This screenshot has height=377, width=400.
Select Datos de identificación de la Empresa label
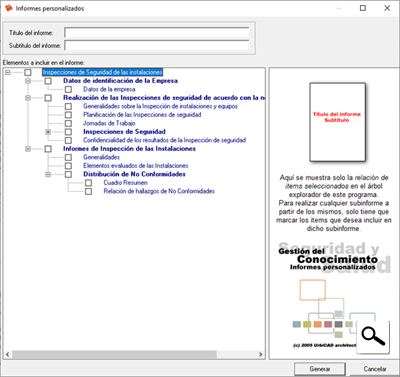[x=120, y=81]
